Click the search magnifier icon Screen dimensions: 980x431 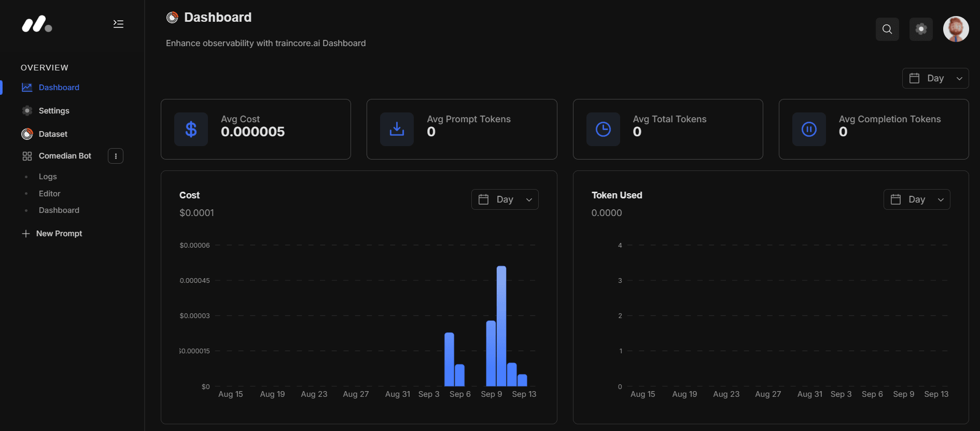887,29
